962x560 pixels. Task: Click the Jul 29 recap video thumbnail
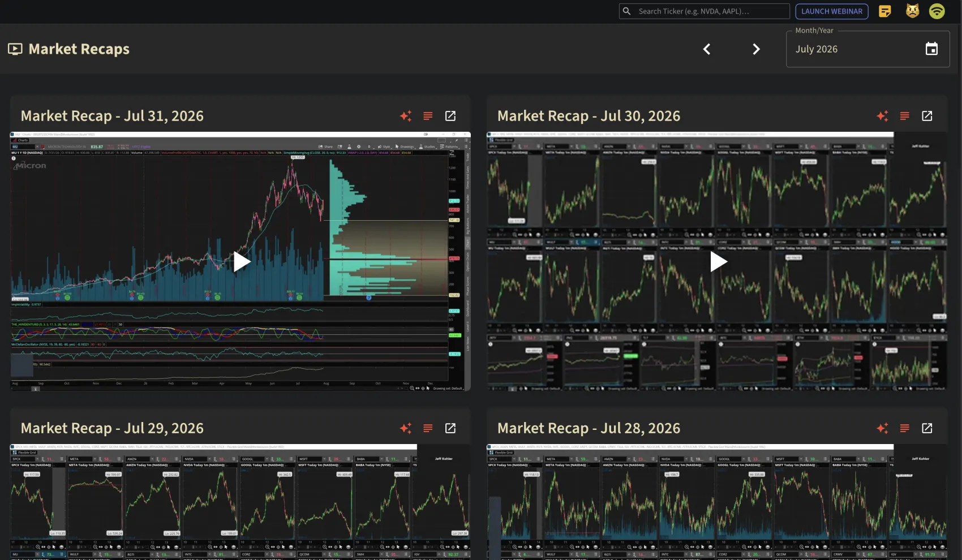pos(240,502)
